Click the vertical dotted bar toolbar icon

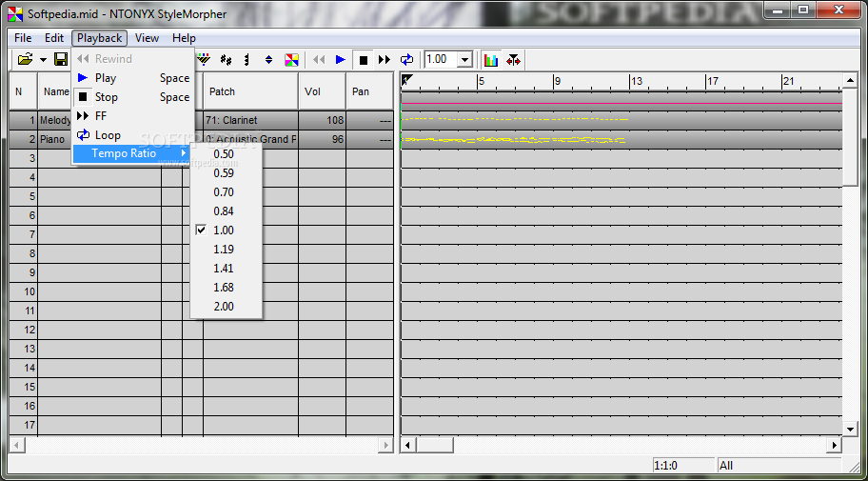click(247, 60)
